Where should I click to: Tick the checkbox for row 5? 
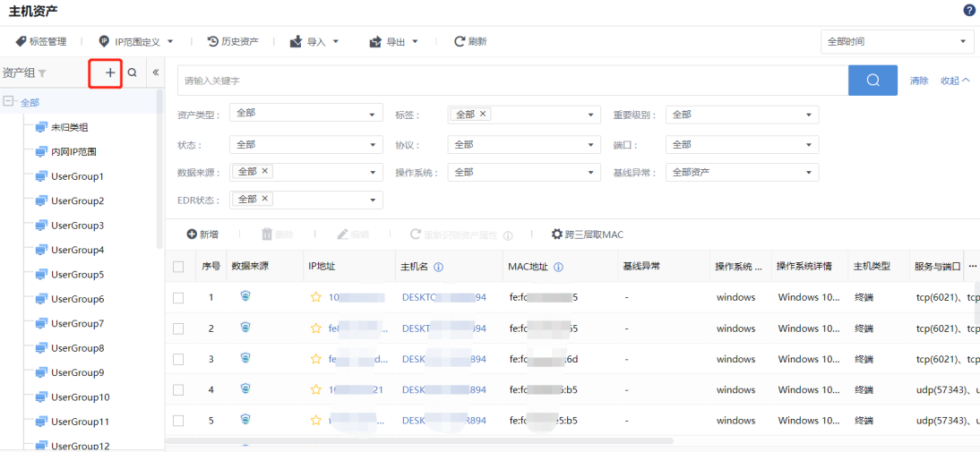(178, 421)
